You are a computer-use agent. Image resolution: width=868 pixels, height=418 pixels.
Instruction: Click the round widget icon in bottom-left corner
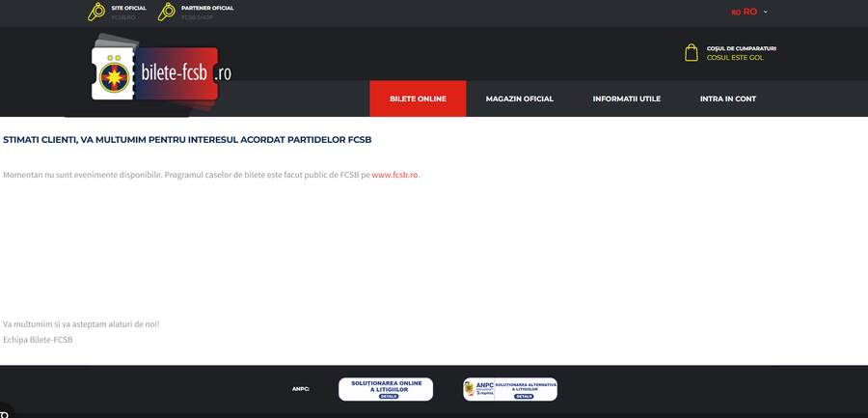pyautogui.click(x=4, y=410)
